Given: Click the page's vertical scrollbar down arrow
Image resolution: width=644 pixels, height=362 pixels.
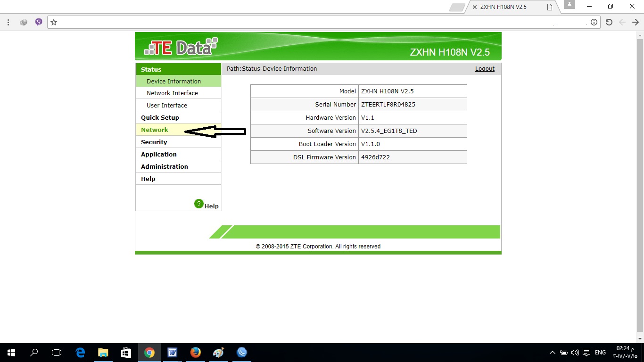Looking at the screenshot, I should [640, 338].
